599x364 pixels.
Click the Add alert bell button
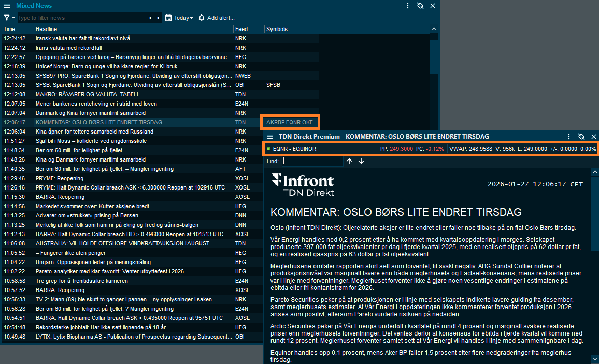(217, 18)
